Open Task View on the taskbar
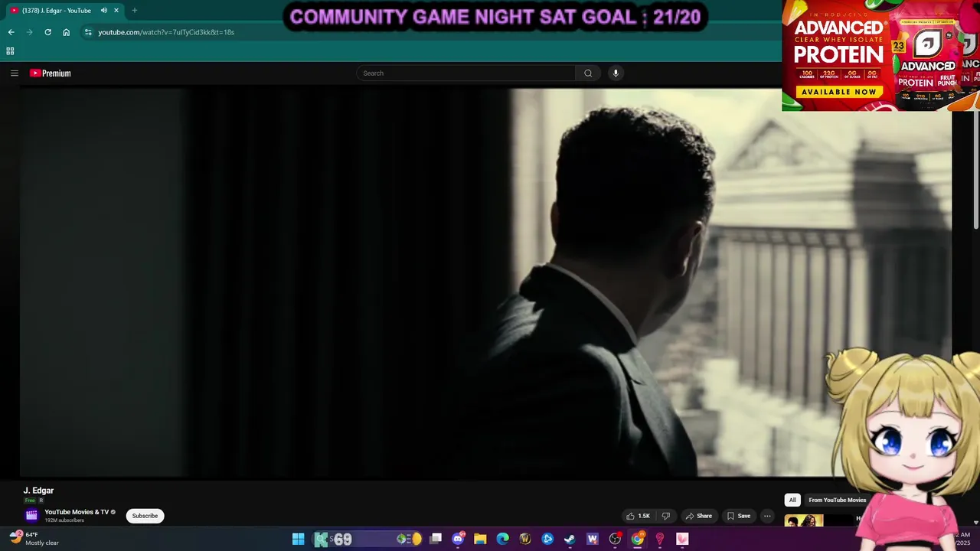The height and width of the screenshot is (551, 980). [436, 539]
